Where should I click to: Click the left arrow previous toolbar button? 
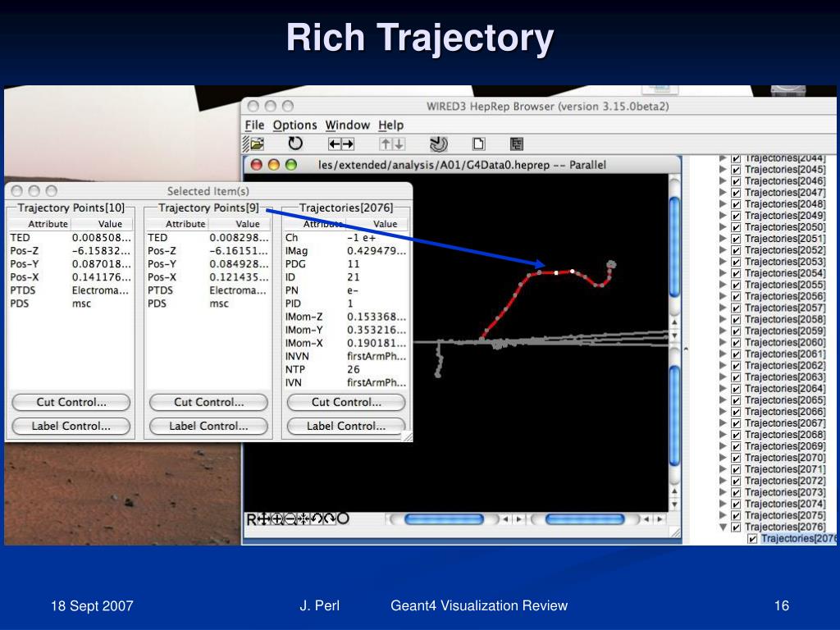click(x=335, y=144)
